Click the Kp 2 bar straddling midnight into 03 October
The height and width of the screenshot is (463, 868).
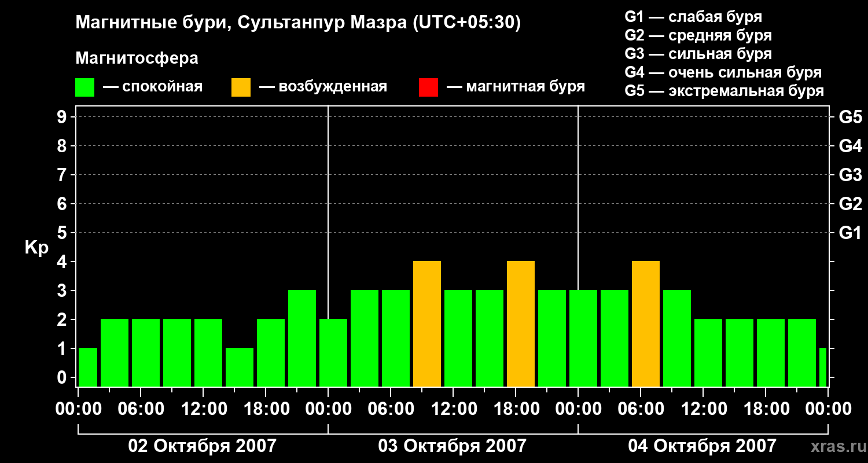[x=333, y=353]
